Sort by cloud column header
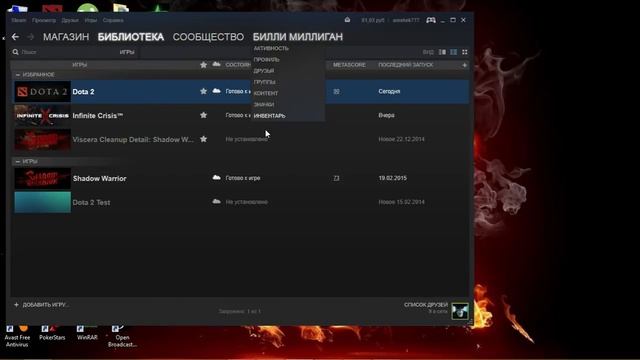This screenshot has width=640, height=360. [x=216, y=64]
